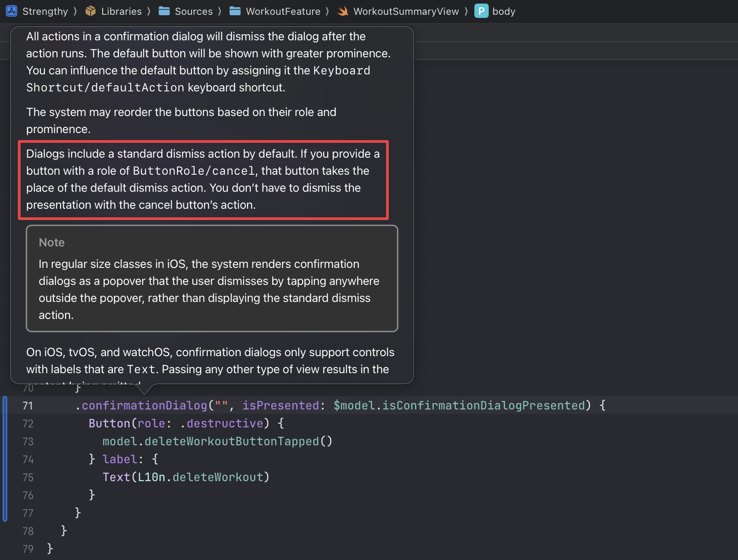Click Text initializer on line 75
738x560 pixels.
pyautogui.click(x=116, y=477)
